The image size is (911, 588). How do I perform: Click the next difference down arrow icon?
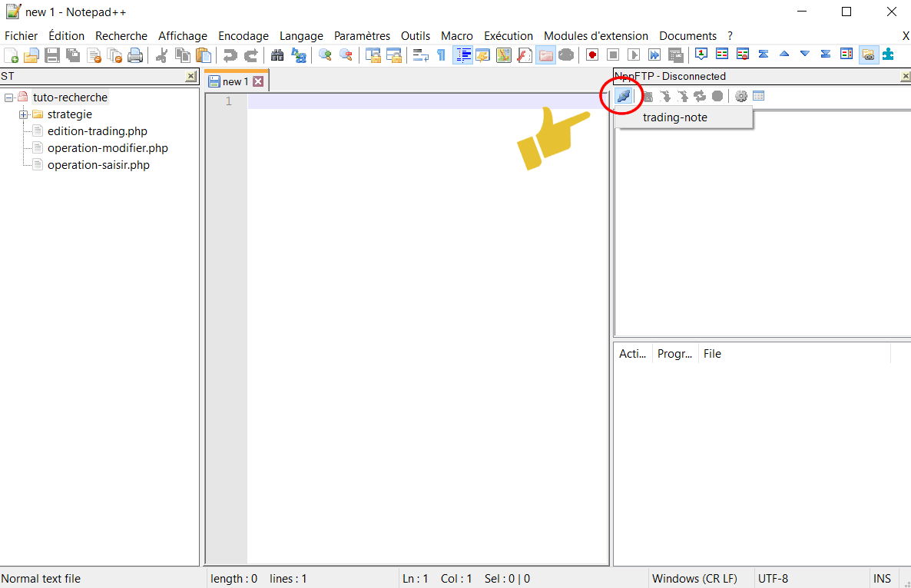805,54
